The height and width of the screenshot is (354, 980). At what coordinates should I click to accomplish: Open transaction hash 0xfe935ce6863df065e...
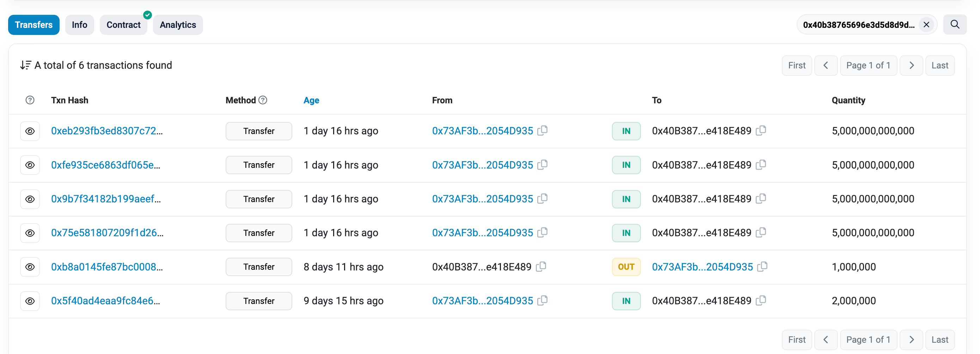(106, 165)
